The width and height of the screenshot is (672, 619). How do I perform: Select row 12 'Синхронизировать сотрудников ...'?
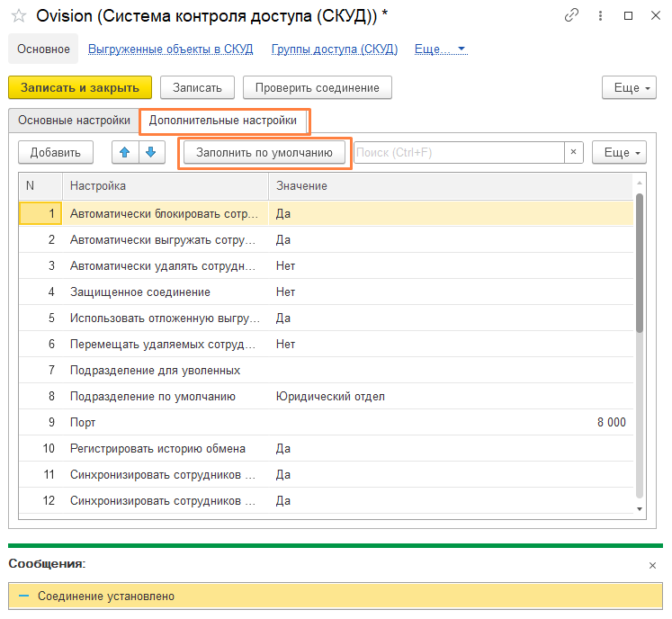point(327,501)
